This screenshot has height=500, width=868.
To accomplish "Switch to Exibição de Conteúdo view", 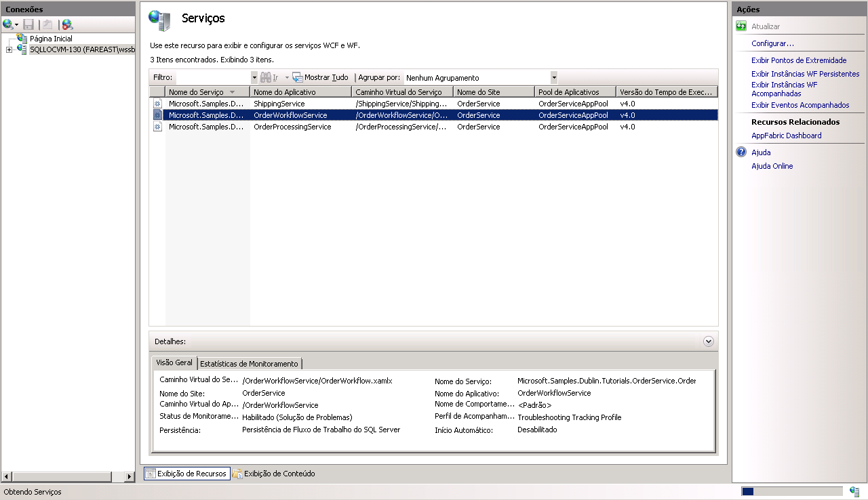I will 273,474.
